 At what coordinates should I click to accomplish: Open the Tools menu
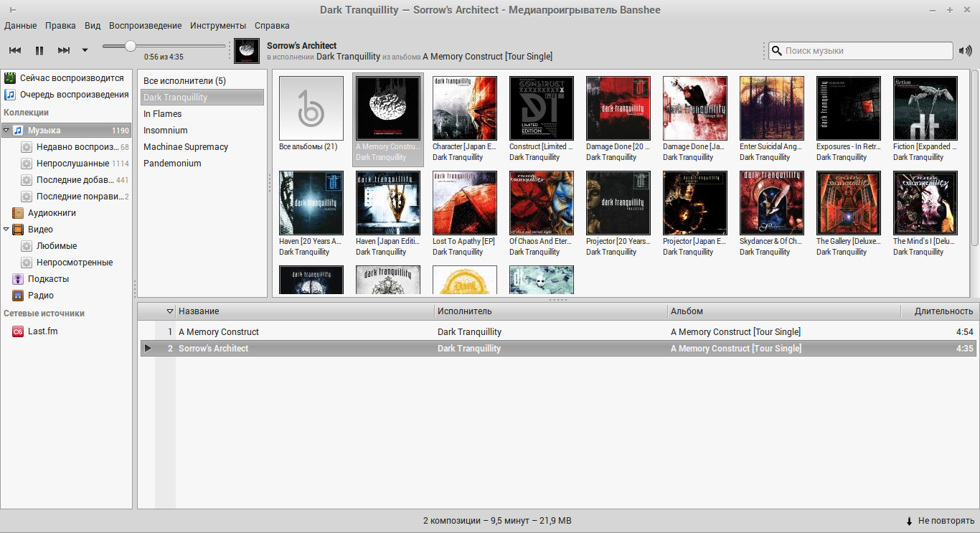coord(217,25)
